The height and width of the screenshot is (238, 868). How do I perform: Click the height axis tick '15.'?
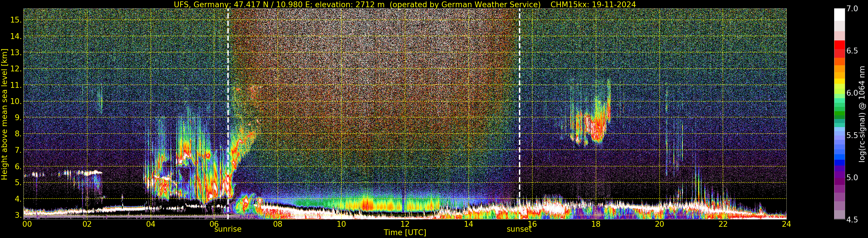pos(16,20)
